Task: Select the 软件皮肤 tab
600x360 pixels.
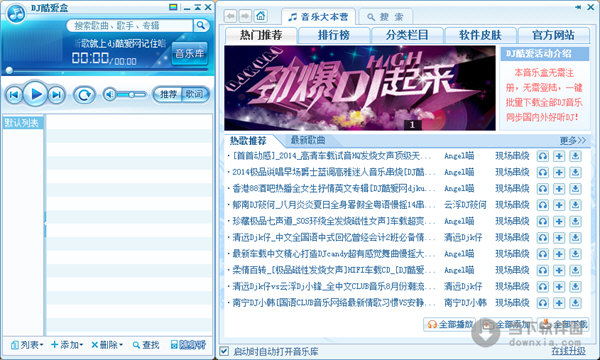Action: click(480, 35)
